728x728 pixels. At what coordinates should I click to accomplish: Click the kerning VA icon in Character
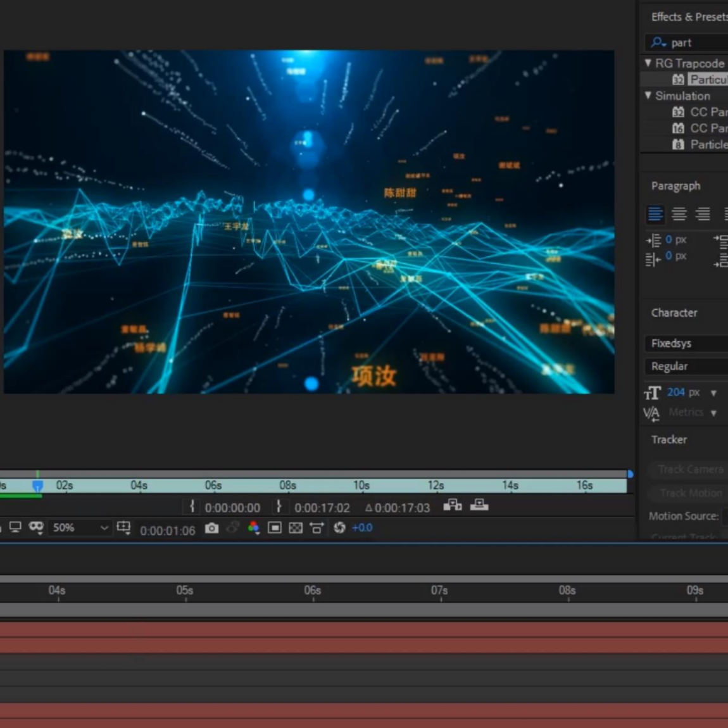(x=651, y=413)
